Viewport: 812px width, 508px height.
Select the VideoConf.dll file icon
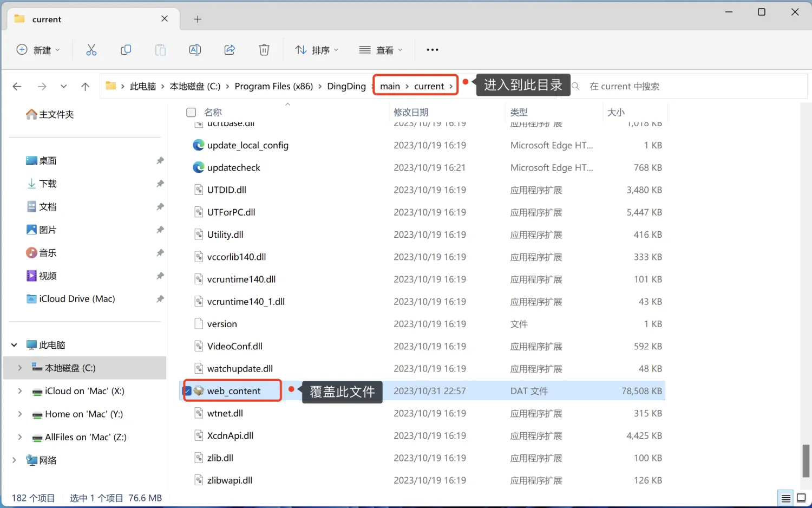click(x=199, y=346)
